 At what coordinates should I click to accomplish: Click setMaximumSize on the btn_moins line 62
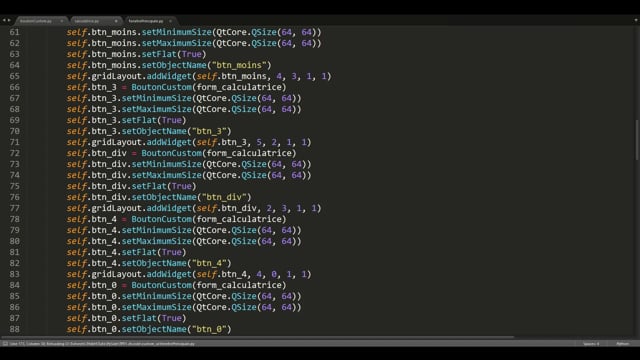point(177,43)
